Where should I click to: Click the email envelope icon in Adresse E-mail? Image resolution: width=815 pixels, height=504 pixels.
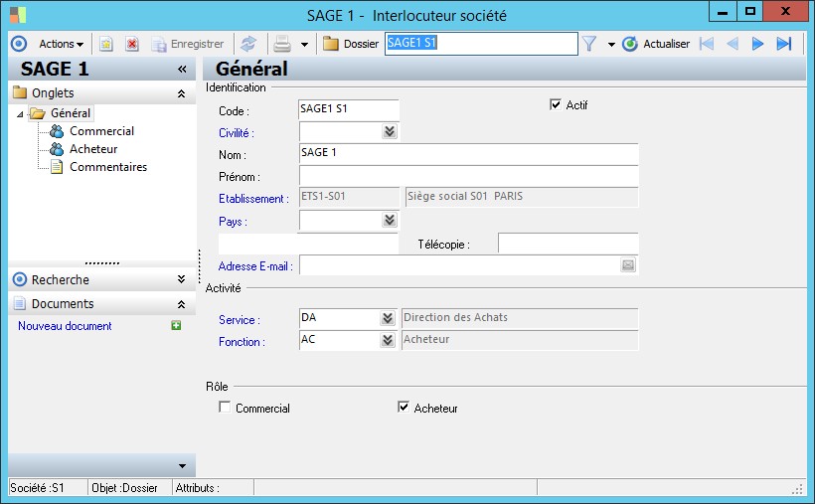[x=628, y=265]
